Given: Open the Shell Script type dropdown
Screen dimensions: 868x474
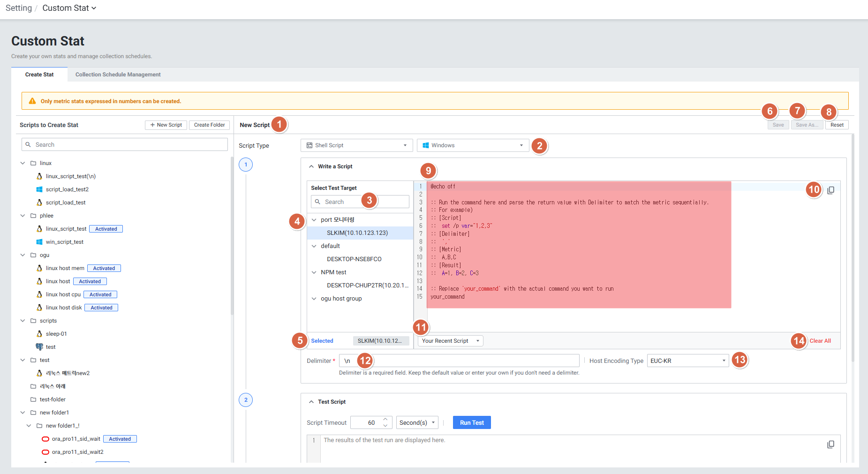Looking at the screenshot, I should [x=356, y=145].
